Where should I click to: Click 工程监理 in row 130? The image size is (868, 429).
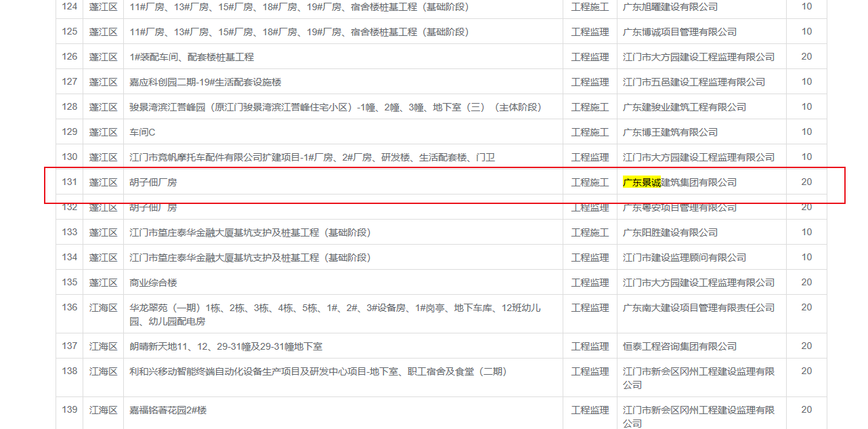[590, 157]
